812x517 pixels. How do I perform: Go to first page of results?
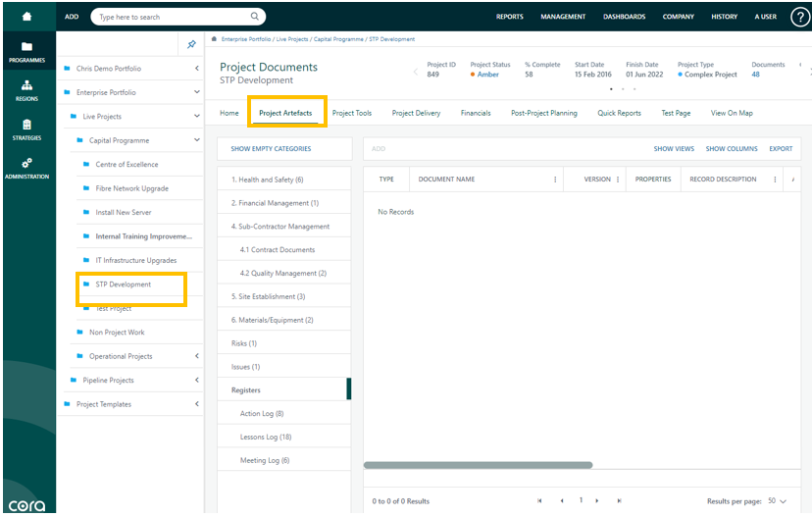[539, 501]
